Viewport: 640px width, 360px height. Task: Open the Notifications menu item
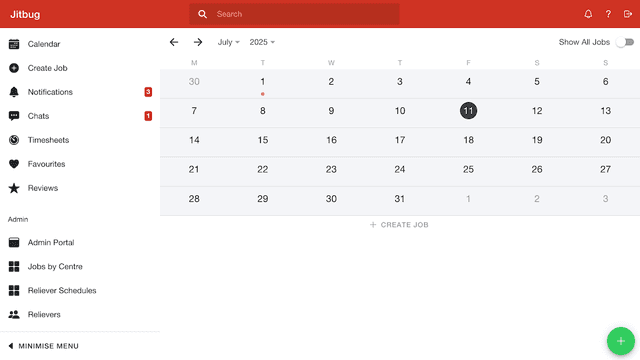pyautogui.click(x=80, y=92)
